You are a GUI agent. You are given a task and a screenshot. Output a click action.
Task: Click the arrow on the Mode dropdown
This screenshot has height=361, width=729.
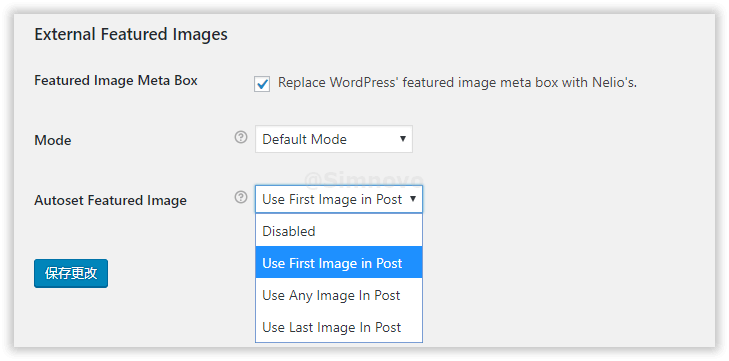403,139
